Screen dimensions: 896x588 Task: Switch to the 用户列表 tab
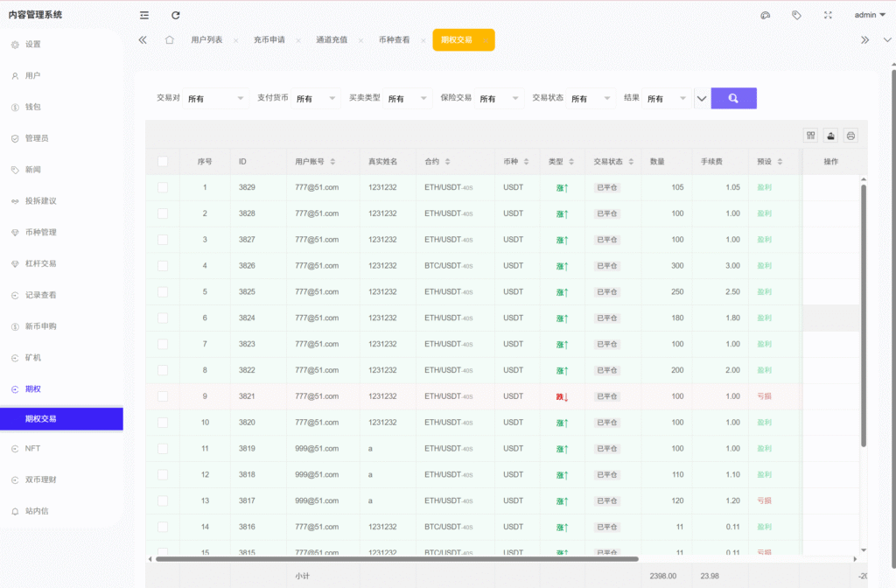pyautogui.click(x=206, y=40)
